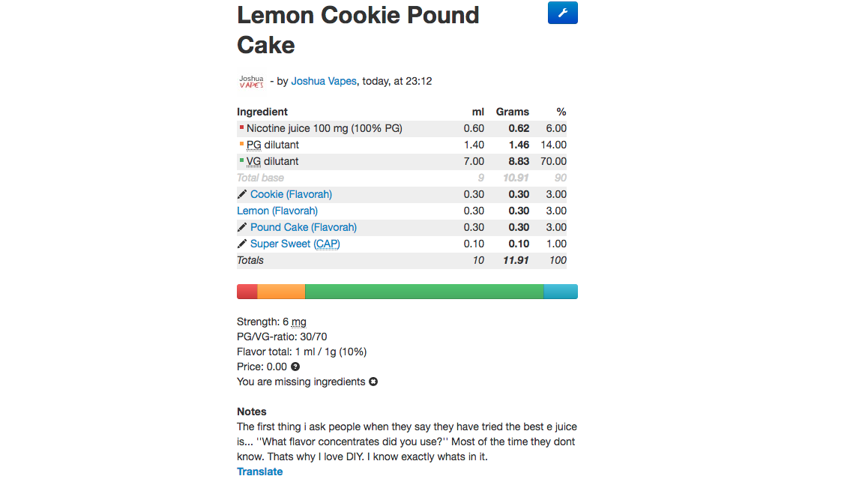Click the green VG segment of bar
This screenshot has width=868, height=479.
coord(424,292)
